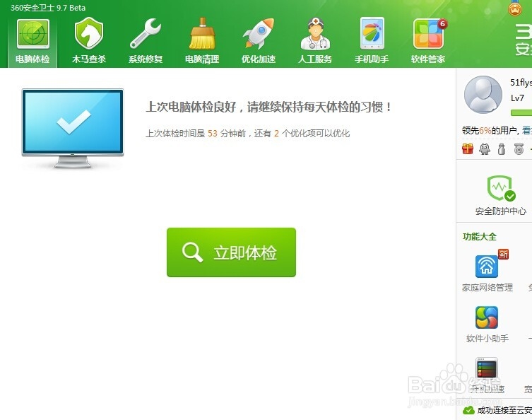Click the 领先6%的用户 text
Viewport: 532px width, 420px height.
point(489,130)
